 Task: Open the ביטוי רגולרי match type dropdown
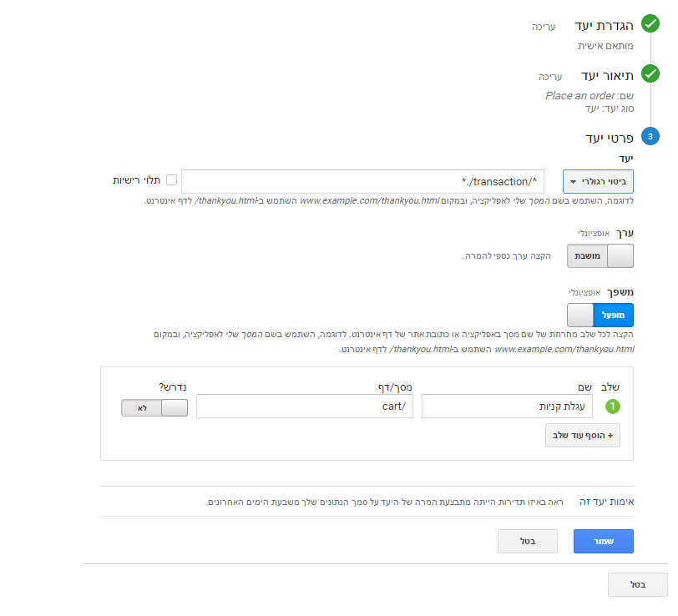coord(600,181)
